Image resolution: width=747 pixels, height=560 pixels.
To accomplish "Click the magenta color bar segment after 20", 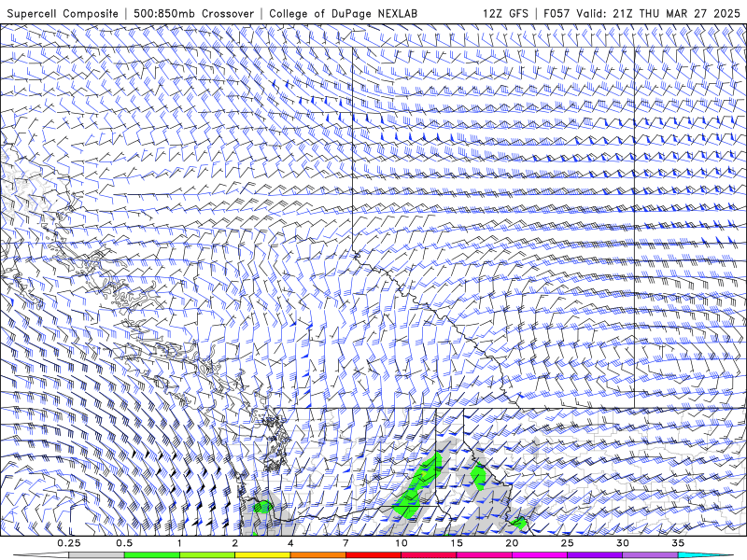I will [540, 555].
